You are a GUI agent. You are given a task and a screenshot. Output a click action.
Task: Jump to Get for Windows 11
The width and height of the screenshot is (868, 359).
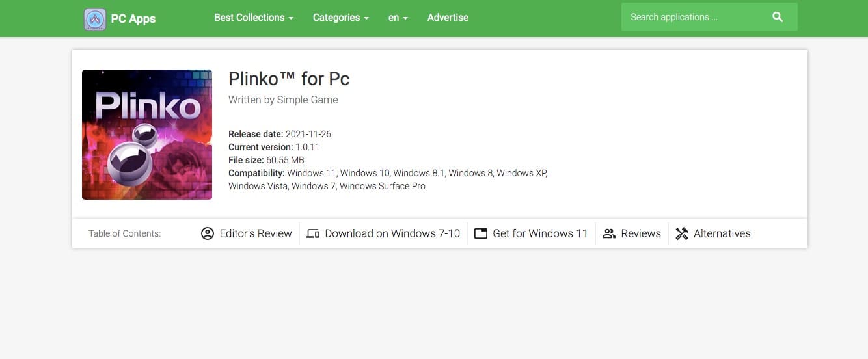(531, 233)
